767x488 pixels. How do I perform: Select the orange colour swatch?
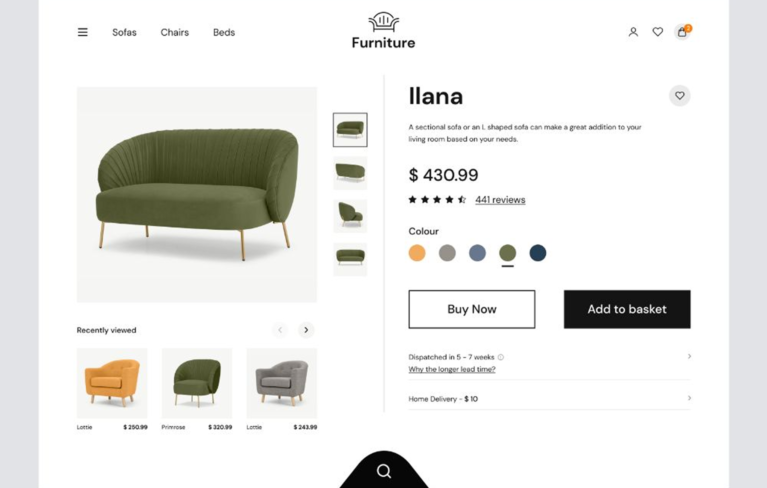point(417,253)
